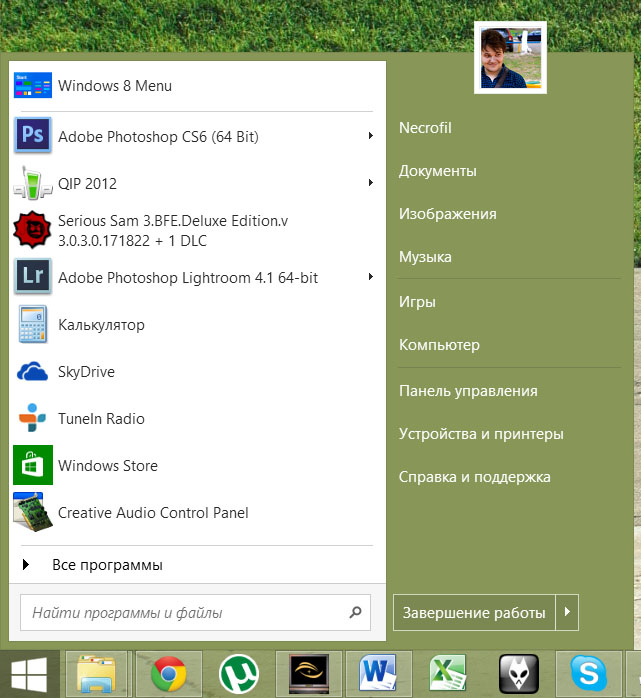Viewport: 641px width, 698px height.
Task: Click the 'Все программы' label
Action: (107, 565)
